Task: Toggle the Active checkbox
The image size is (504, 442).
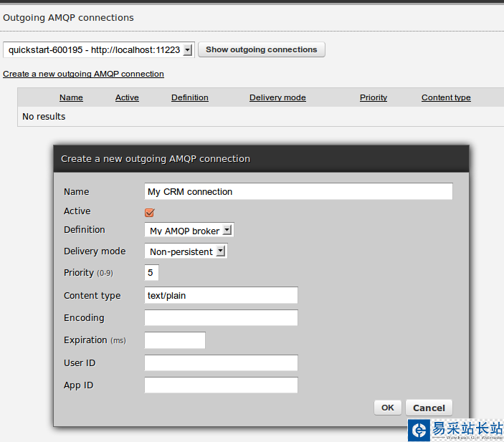Action: [x=150, y=212]
